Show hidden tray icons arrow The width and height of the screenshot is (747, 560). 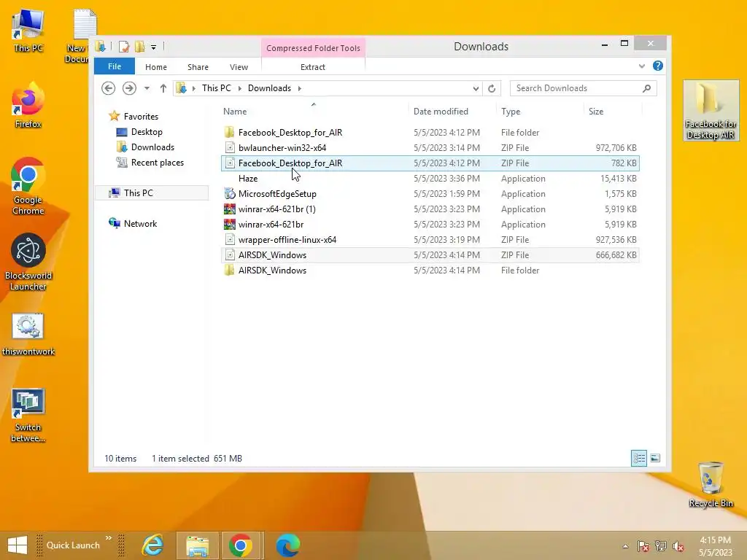[625, 546]
